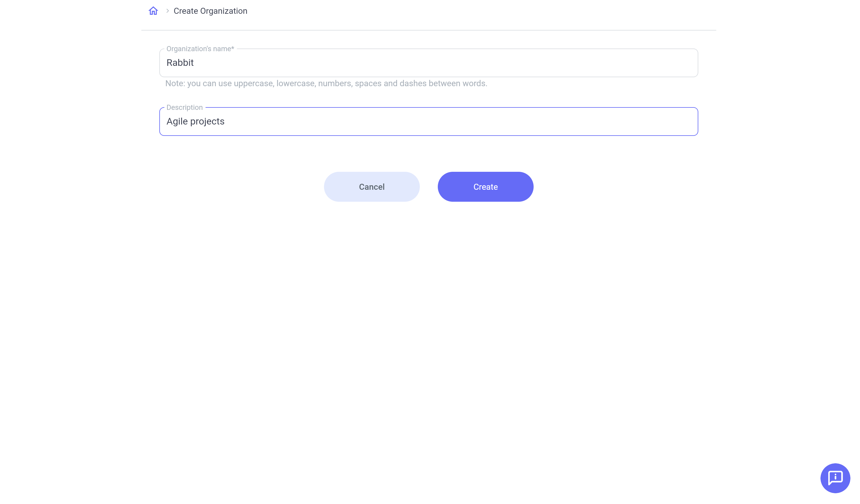Click the "Organization's name*" field label
The width and height of the screenshot is (860, 504).
coord(200,49)
